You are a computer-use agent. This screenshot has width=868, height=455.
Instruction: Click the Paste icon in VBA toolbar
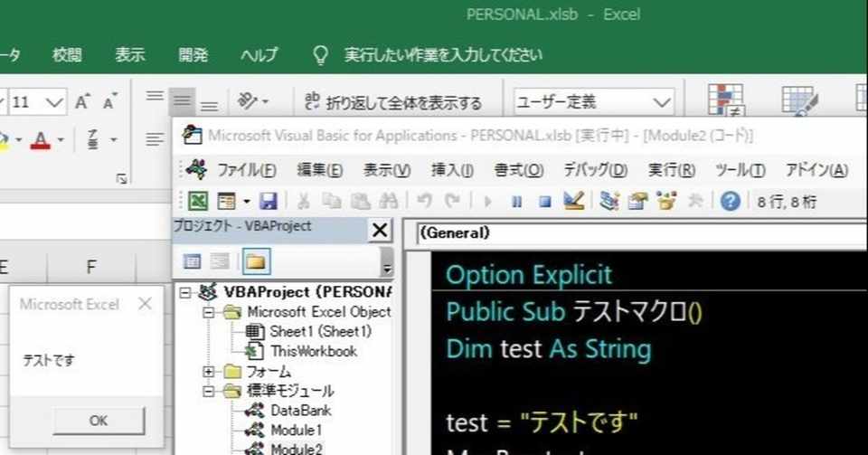tap(361, 201)
